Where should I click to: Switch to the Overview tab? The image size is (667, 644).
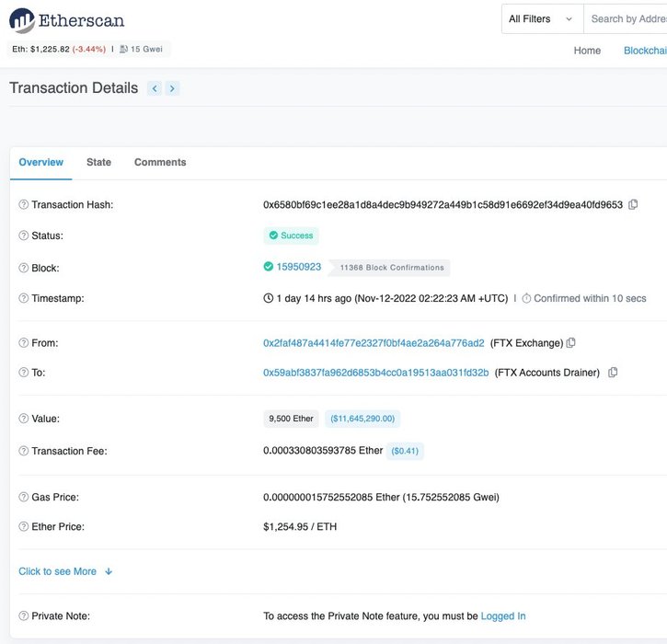point(40,162)
